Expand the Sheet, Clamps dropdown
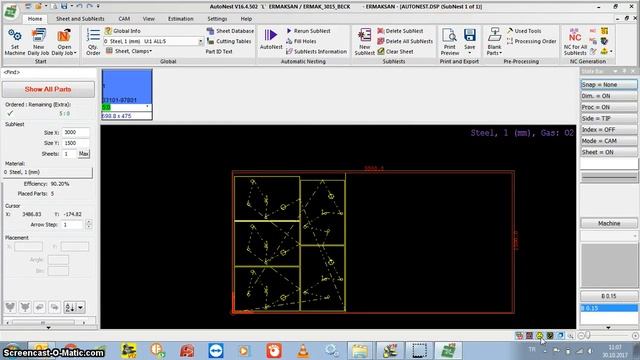 point(151,51)
